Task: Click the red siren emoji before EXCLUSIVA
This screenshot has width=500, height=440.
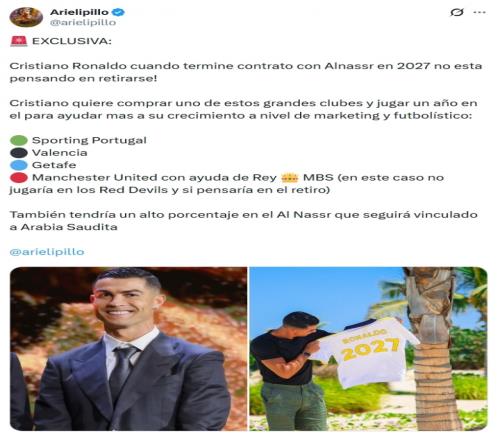Action: pyautogui.click(x=19, y=41)
